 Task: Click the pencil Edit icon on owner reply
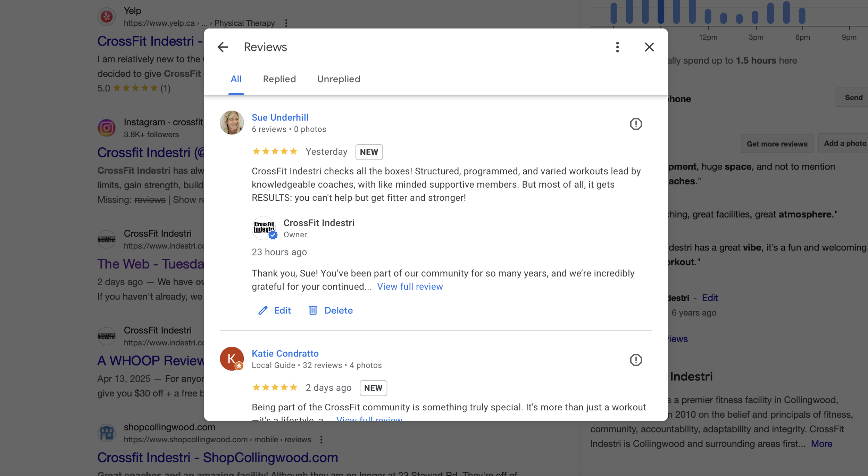click(263, 310)
